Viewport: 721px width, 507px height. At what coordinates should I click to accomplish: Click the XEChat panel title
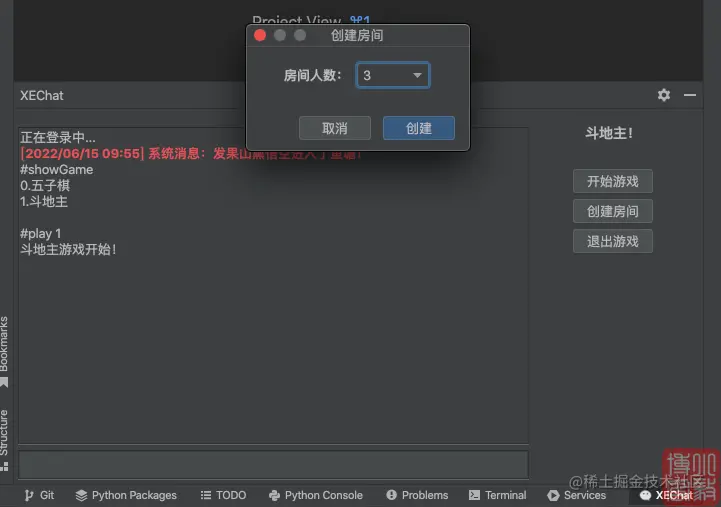coord(42,96)
